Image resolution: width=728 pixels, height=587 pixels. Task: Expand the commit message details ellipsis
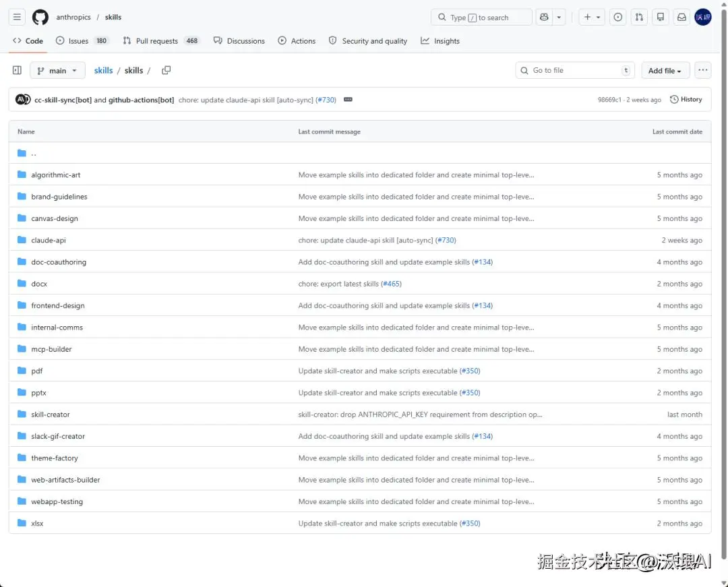(x=348, y=100)
